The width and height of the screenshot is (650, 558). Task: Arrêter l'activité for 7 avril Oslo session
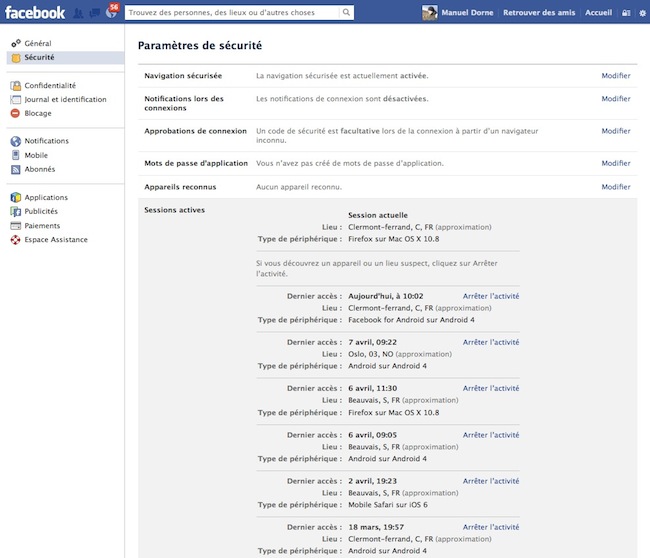click(x=491, y=342)
